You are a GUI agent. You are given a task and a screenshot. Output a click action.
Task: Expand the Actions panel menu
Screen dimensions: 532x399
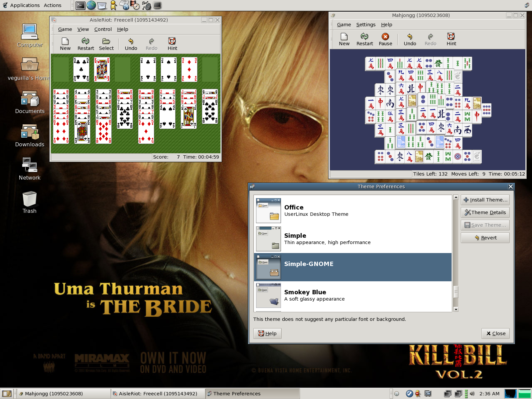[x=53, y=5]
